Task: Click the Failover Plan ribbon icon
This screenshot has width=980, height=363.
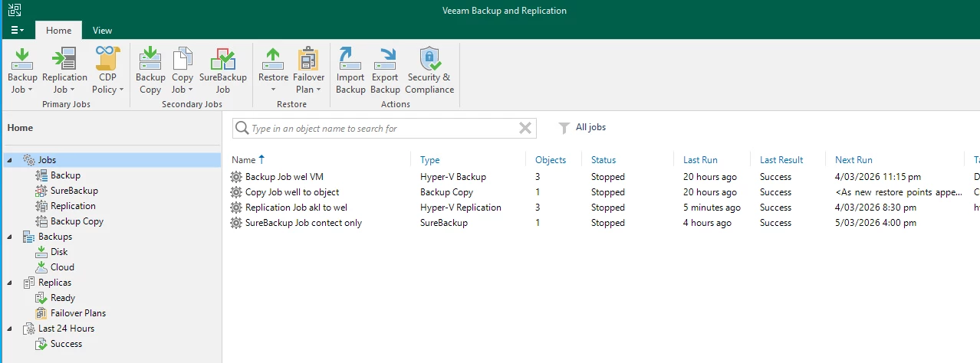Action: pyautogui.click(x=308, y=60)
